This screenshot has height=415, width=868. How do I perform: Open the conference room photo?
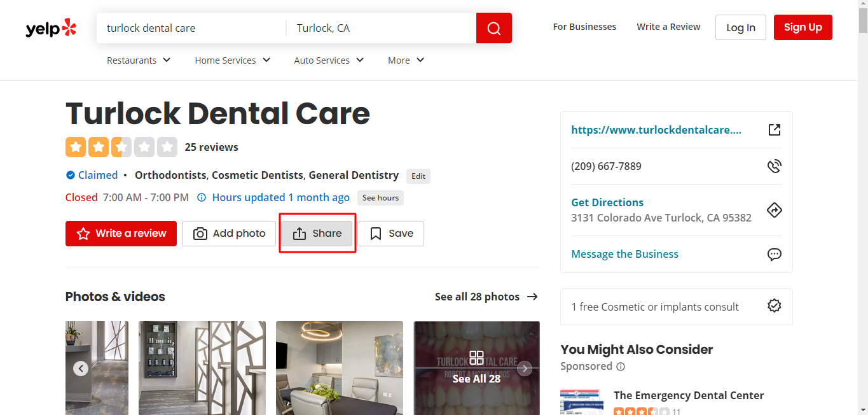pyautogui.click(x=340, y=368)
